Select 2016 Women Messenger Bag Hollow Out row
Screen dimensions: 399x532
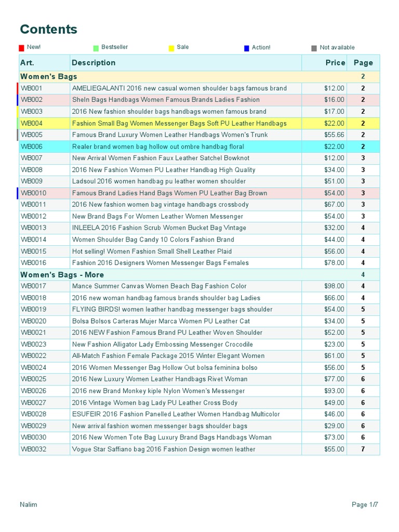coord(199,368)
